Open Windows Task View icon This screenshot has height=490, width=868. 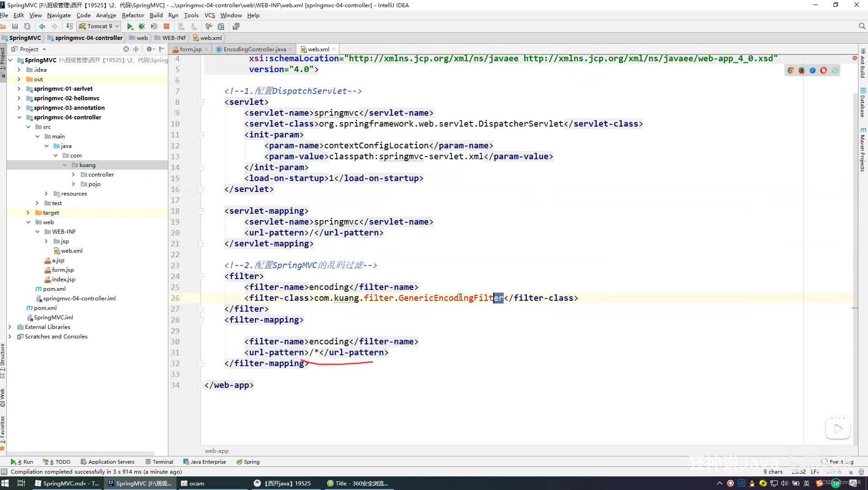pyautogui.click(x=21, y=483)
